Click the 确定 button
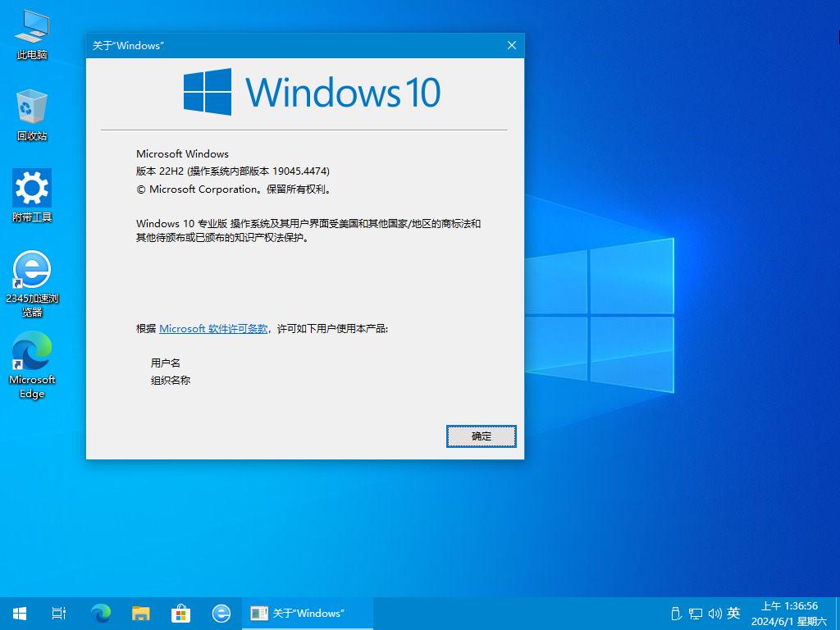Viewport: 840px width, 630px height. pyautogui.click(x=481, y=436)
